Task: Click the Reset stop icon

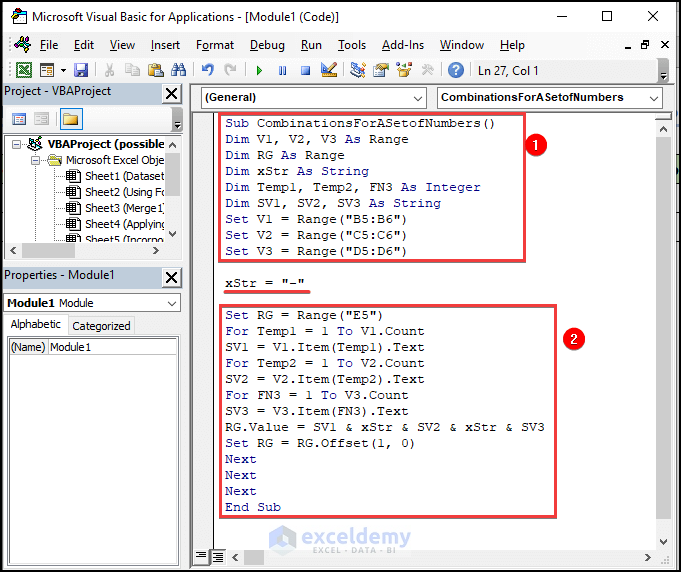Action: (305, 70)
